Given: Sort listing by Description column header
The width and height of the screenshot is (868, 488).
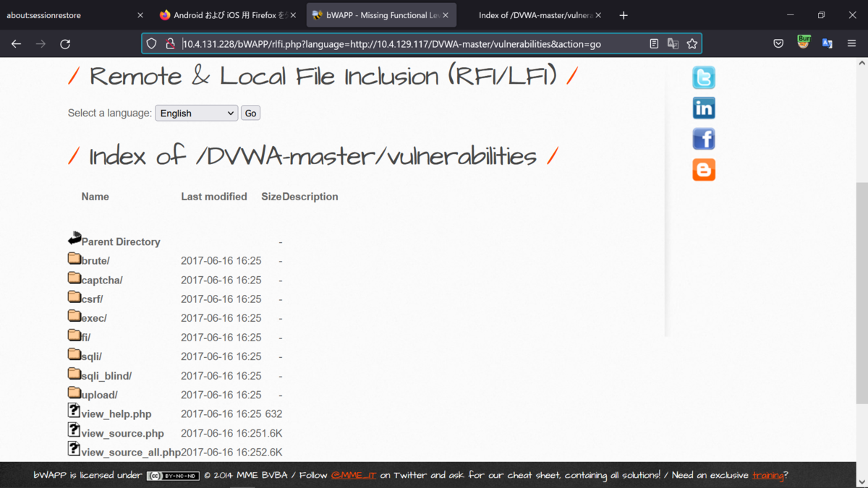Looking at the screenshot, I should [x=310, y=197].
